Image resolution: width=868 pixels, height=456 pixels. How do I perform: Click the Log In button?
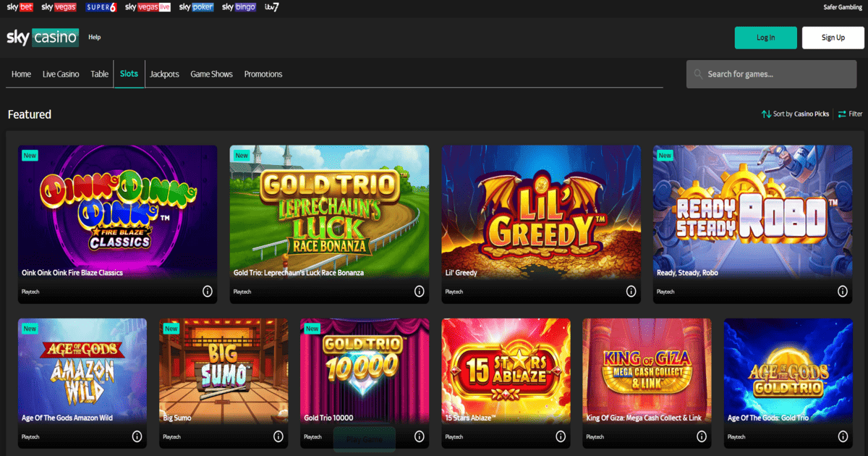(766, 38)
